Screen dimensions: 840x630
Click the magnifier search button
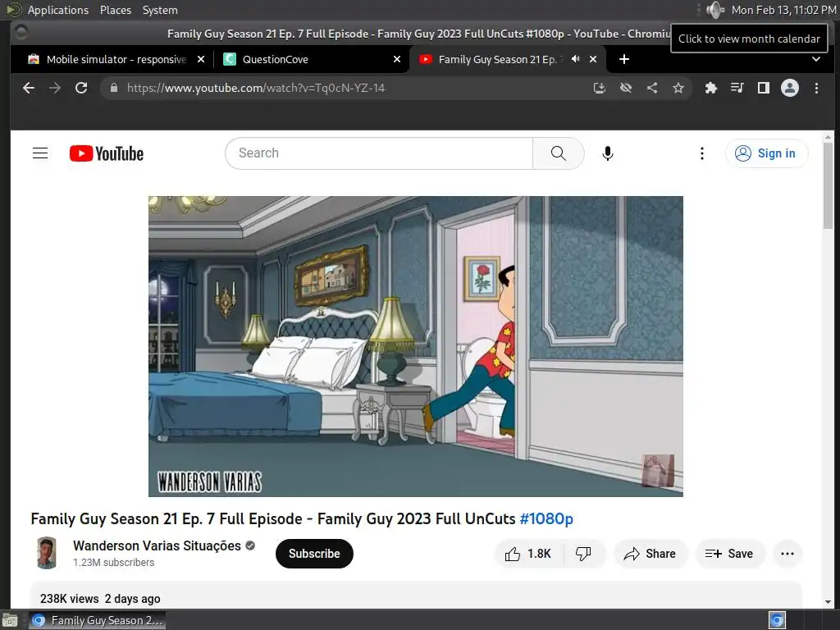pos(558,153)
